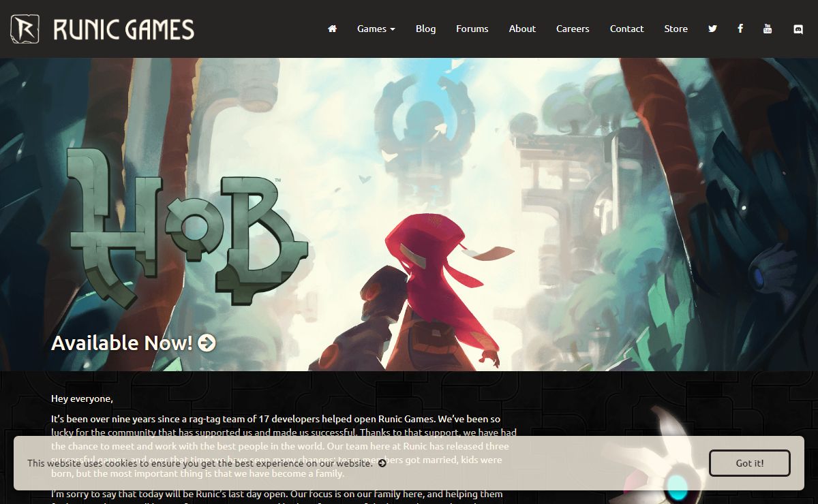The width and height of the screenshot is (818, 504).
Task: Expand the Games dropdown menu
Action: coord(376,29)
